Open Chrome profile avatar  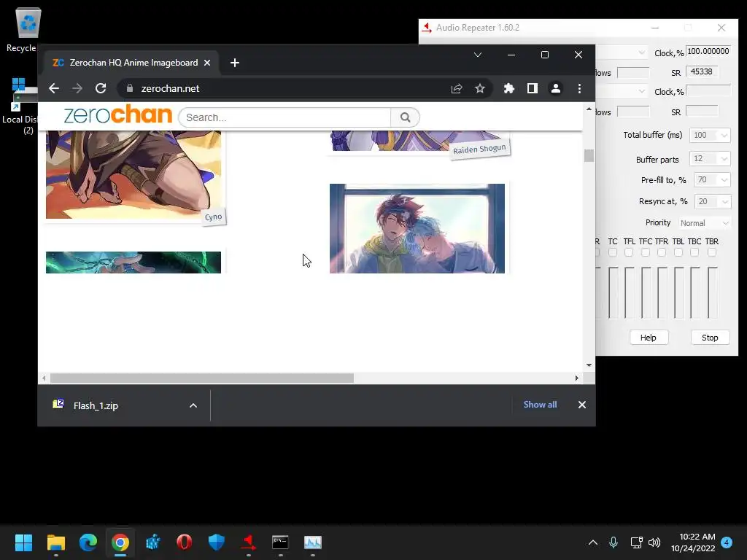pos(555,88)
